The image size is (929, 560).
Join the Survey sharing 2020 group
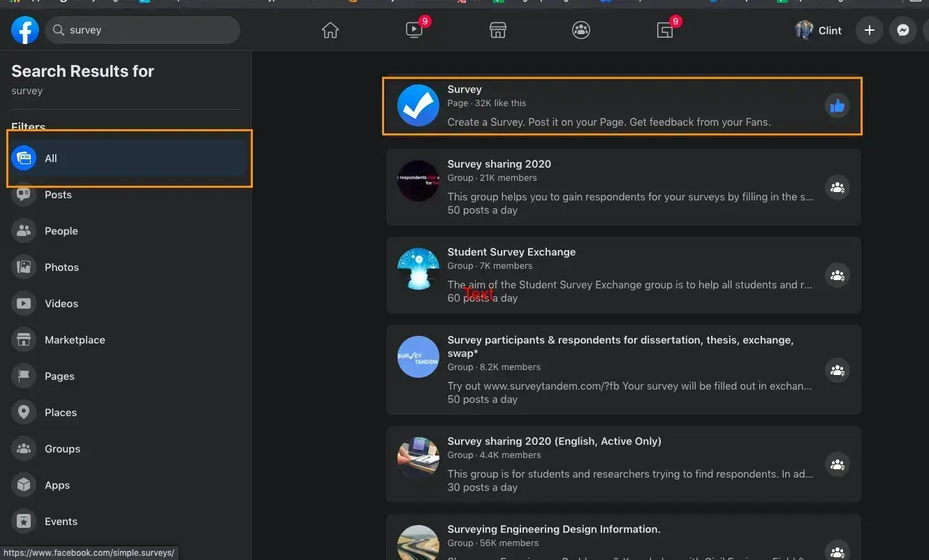click(x=837, y=187)
